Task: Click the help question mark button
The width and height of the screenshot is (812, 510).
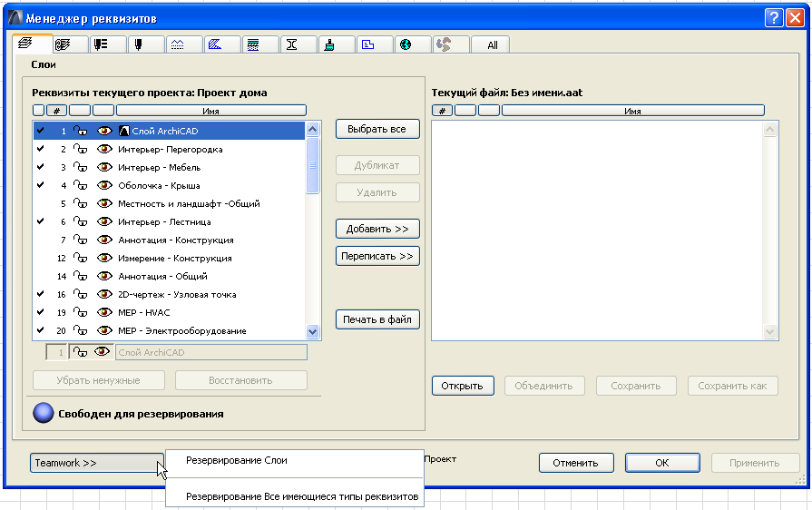Action: click(x=773, y=18)
